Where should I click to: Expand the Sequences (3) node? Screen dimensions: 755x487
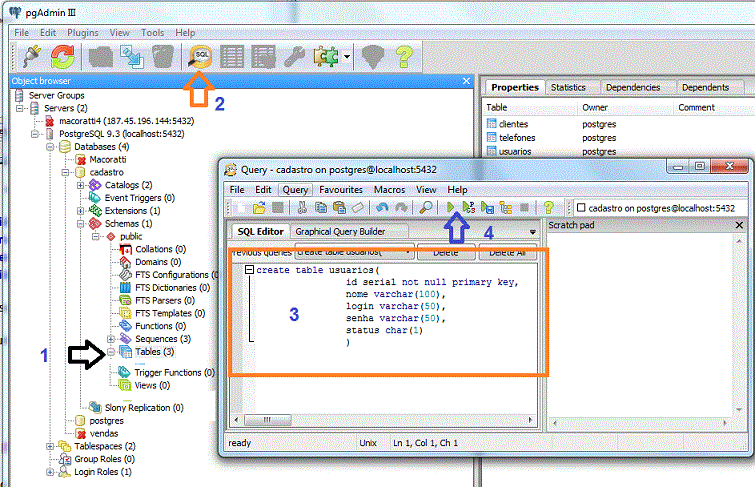click(x=111, y=339)
